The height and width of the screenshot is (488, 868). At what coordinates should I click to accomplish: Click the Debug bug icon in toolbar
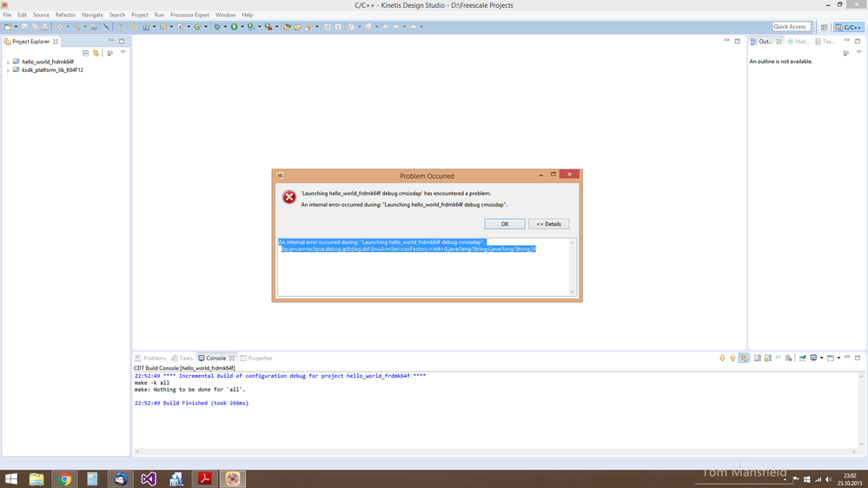(217, 27)
